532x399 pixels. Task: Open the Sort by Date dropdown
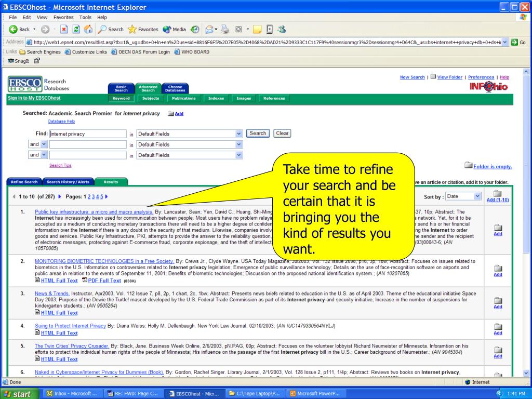click(x=477, y=196)
